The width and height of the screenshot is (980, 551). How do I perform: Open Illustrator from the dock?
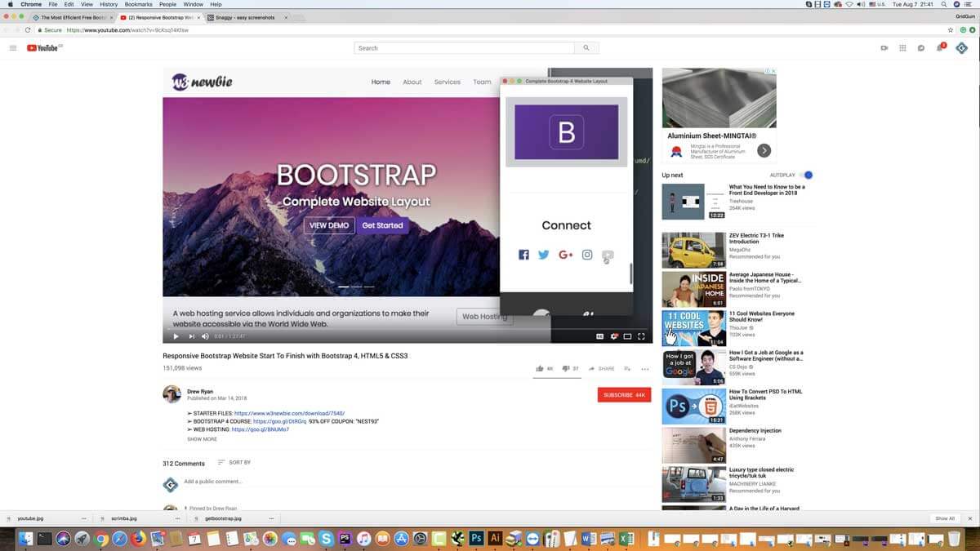tap(494, 539)
